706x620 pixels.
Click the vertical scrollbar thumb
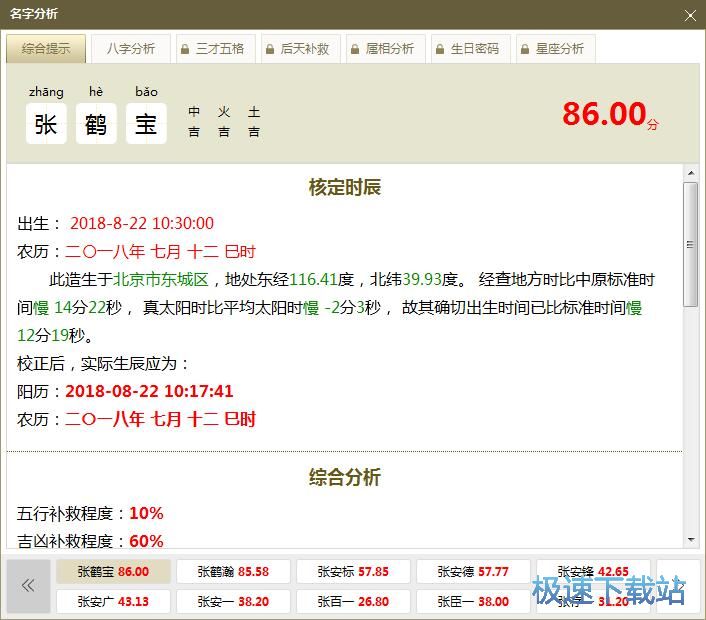pyautogui.click(x=690, y=244)
